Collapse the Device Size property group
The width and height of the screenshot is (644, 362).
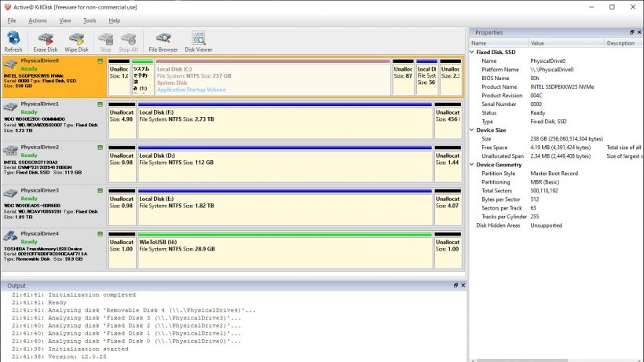tap(472, 130)
